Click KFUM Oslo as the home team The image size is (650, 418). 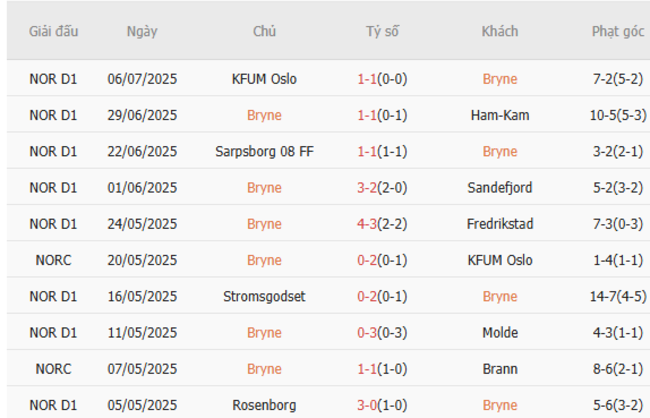(x=264, y=79)
